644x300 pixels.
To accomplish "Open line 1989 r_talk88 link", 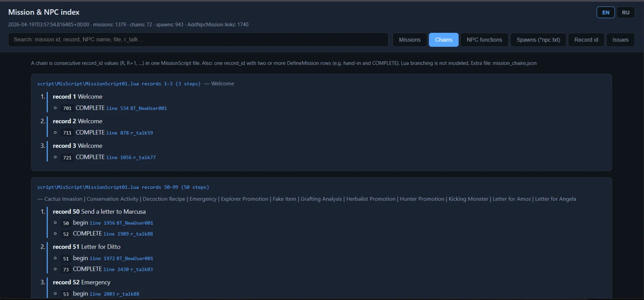I will pos(128,234).
